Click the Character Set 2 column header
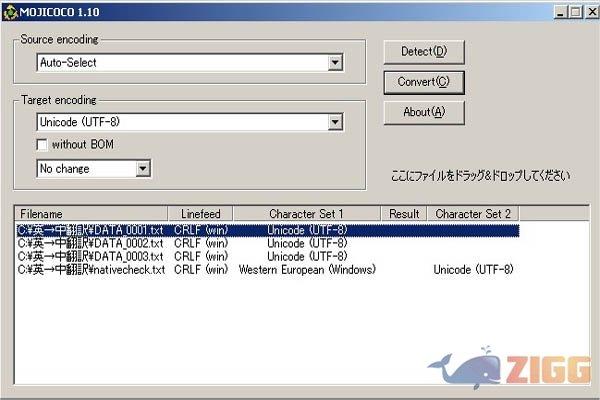Viewport: 600px width, 400px height. coord(473,214)
